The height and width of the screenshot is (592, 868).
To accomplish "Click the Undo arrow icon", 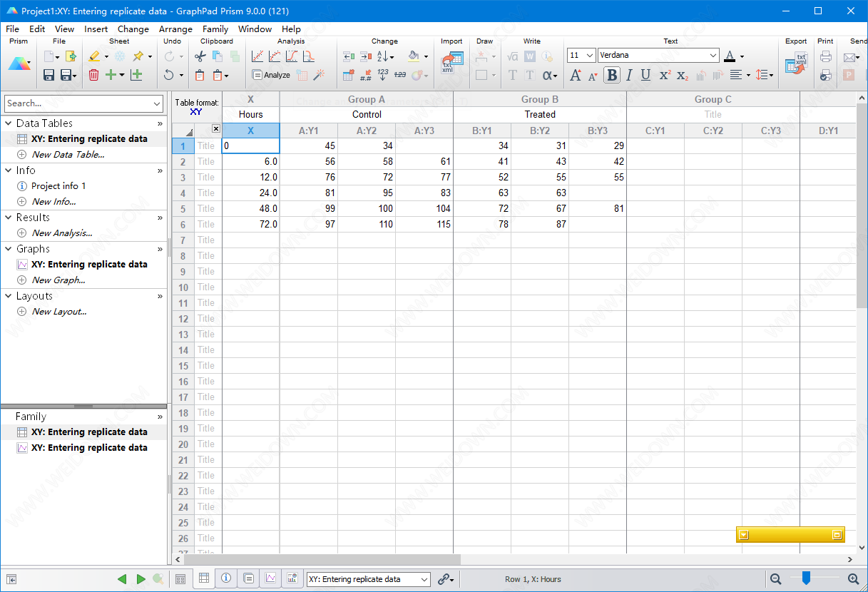I will tap(169, 75).
